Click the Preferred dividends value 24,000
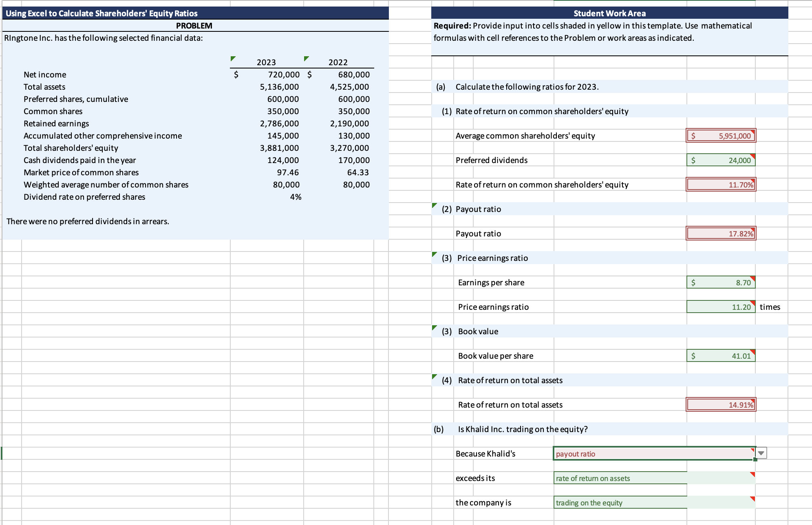 pos(721,160)
